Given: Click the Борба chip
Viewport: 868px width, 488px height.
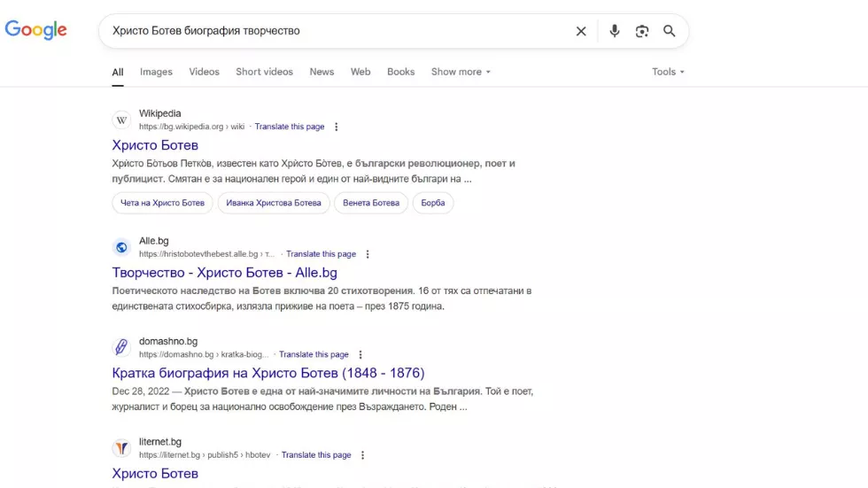Looking at the screenshot, I should click(x=433, y=203).
